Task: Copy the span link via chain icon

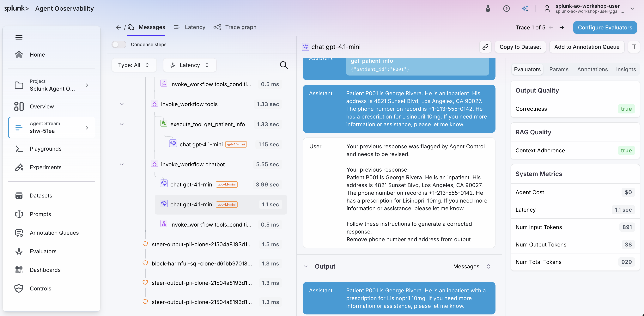Action: click(485, 47)
